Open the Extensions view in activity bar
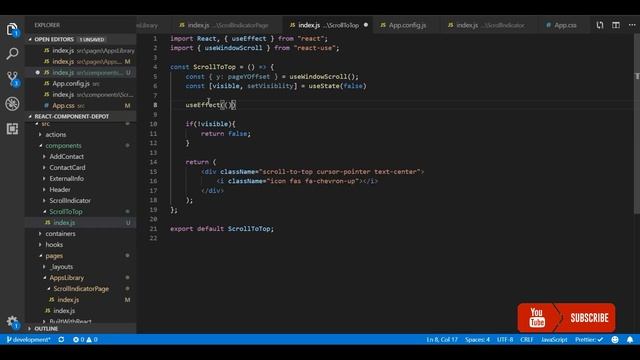The width and height of the screenshot is (640, 360). pyautogui.click(x=12, y=129)
